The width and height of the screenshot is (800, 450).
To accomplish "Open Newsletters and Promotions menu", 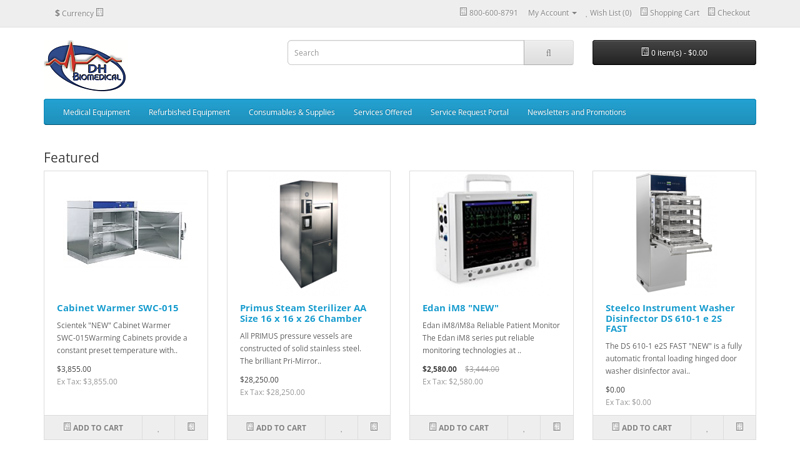I will pyautogui.click(x=577, y=112).
